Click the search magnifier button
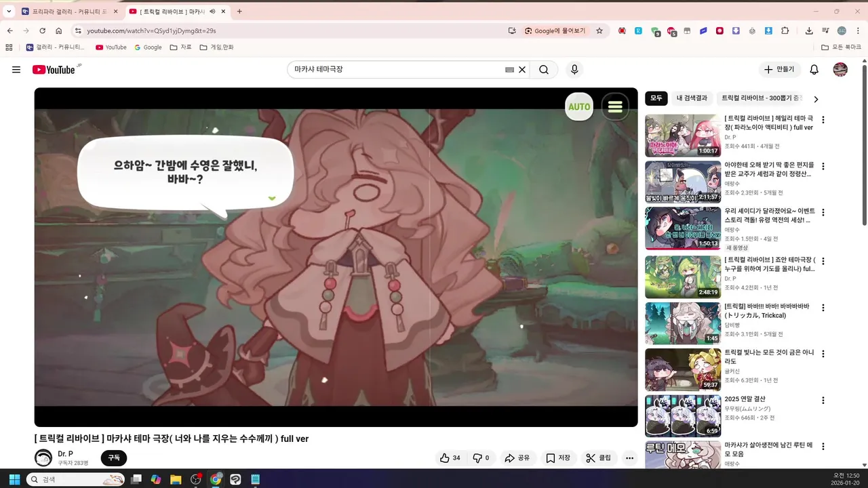Viewport: 868px width, 488px height. click(x=544, y=70)
